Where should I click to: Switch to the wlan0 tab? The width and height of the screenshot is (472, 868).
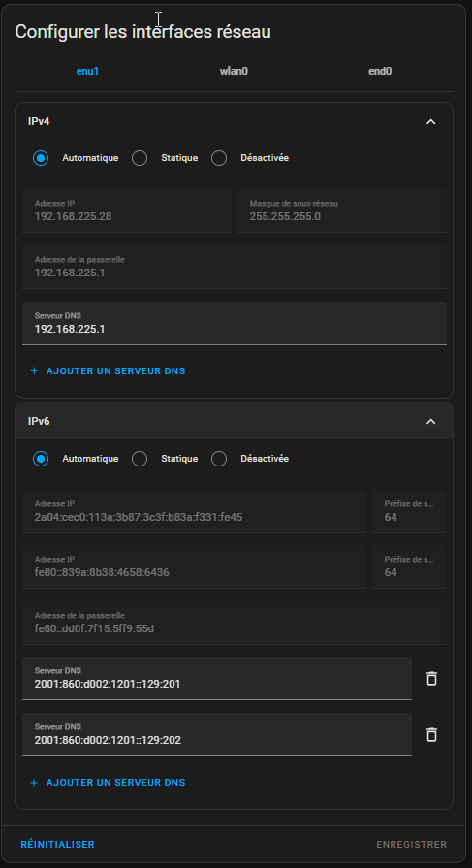click(x=234, y=72)
